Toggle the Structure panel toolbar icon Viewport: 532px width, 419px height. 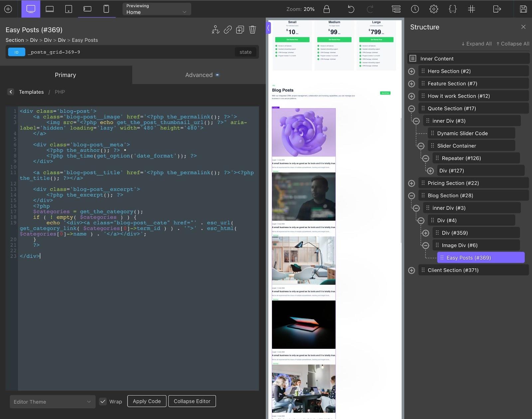click(396, 9)
